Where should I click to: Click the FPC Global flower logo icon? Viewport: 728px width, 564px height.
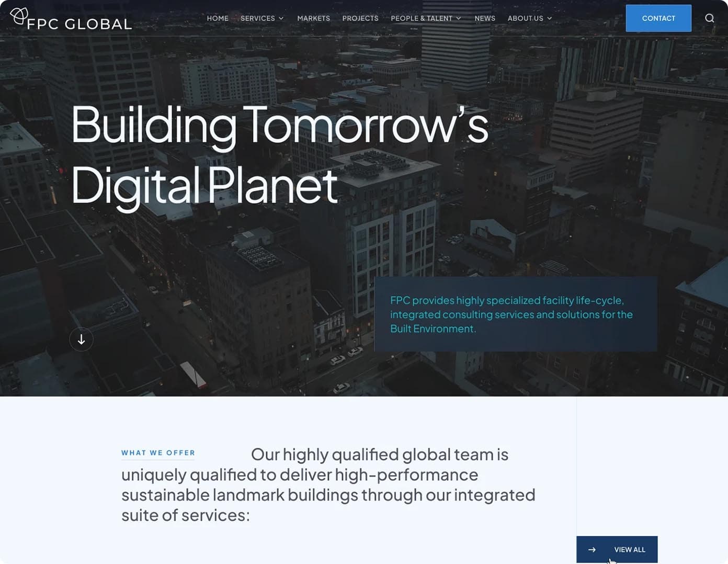[19, 16]
